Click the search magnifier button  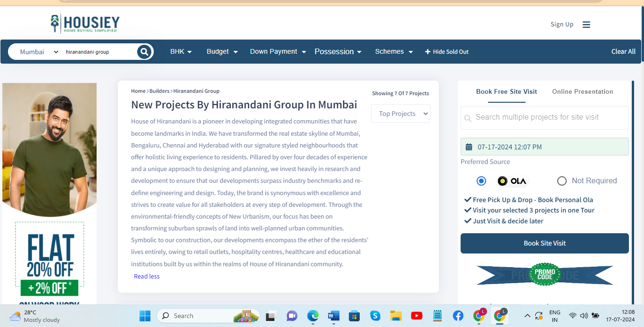(x=144, y=52)
